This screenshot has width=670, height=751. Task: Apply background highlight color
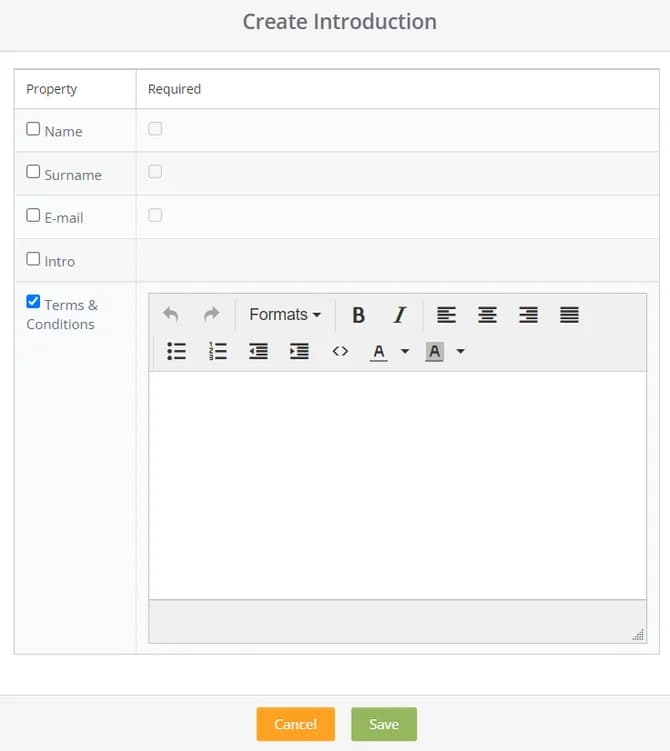(x=434, y=352)
